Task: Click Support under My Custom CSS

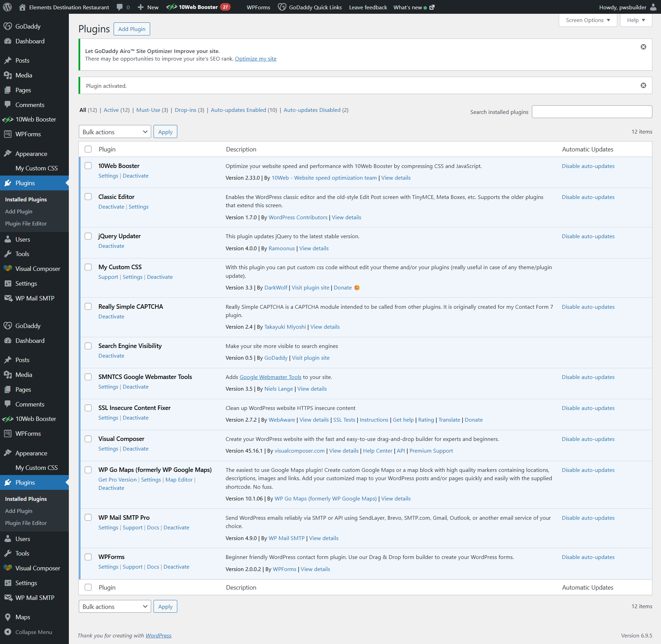Action: [108, 277]
